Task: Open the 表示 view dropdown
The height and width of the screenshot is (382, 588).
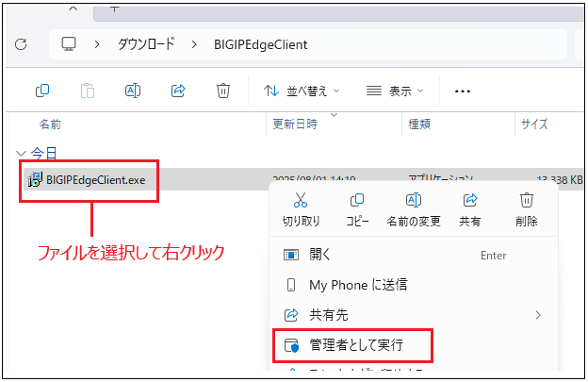Action: point(395,91)
